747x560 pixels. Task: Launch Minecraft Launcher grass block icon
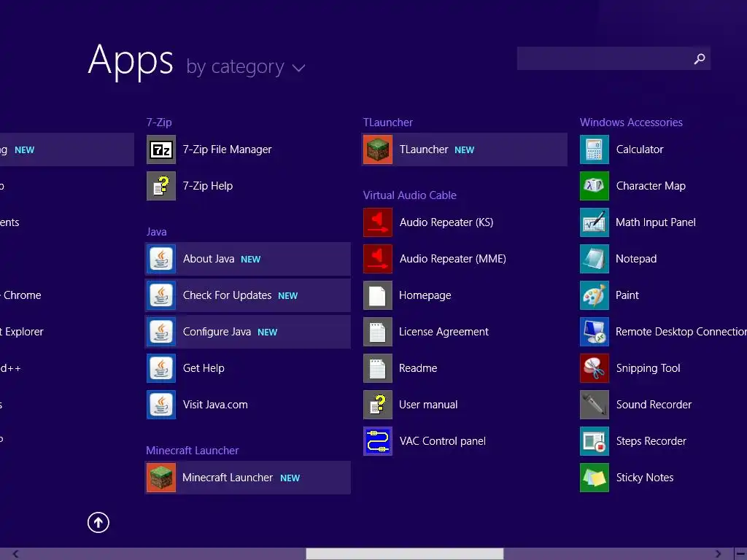click(x=161, y=478)
